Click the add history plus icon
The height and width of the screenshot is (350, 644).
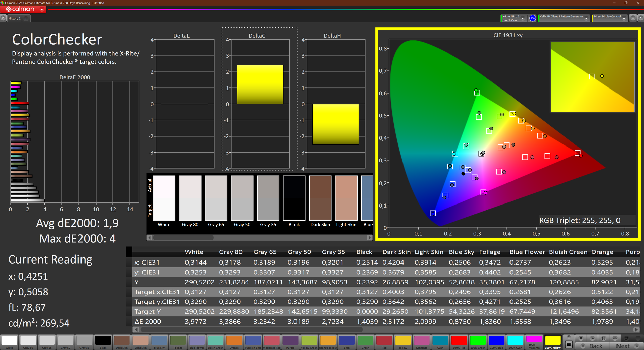(x=26, y=19)
